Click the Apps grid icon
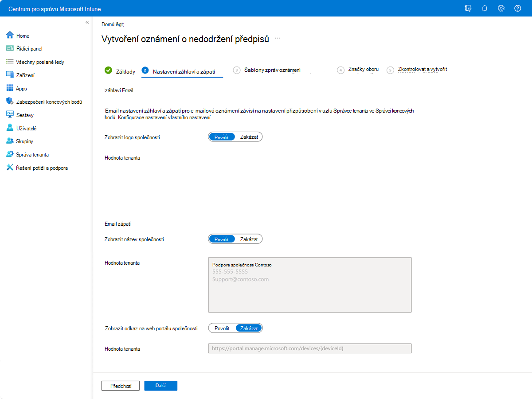The width and height of the screenshot is (532, 399). click(10, 88)
